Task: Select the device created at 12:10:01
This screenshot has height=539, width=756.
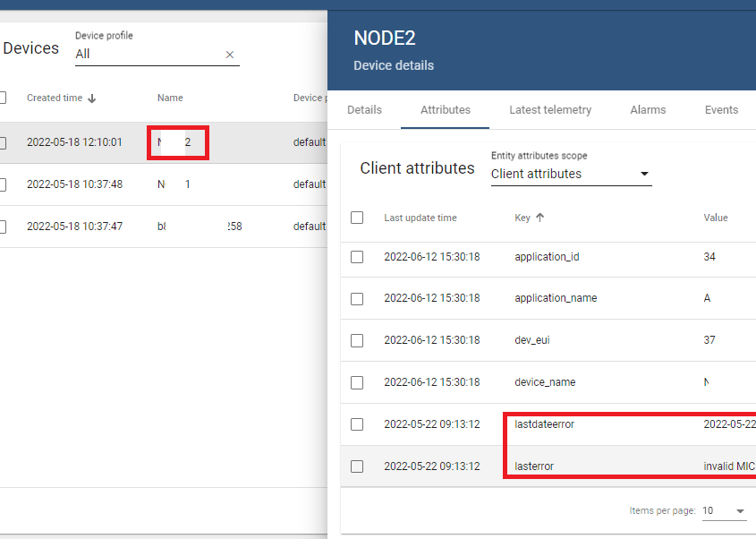Action: tap(3, 142)
